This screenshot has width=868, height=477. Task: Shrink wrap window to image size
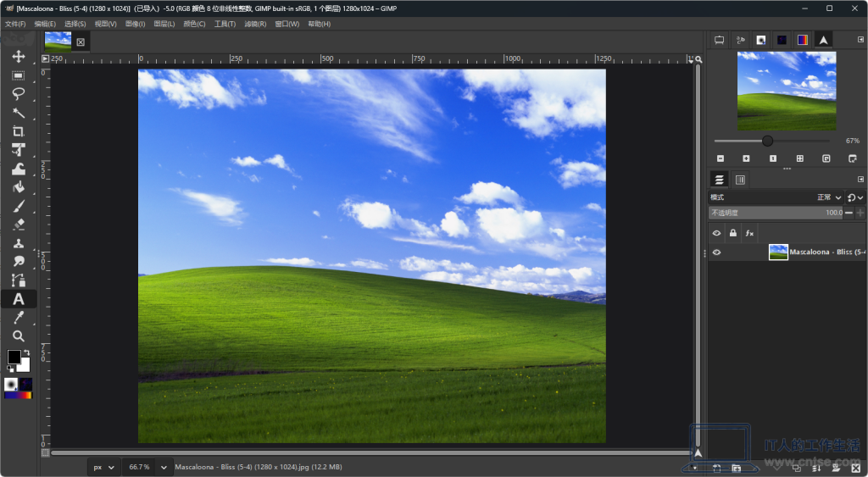pyautogui.click(x=853, y=158)
